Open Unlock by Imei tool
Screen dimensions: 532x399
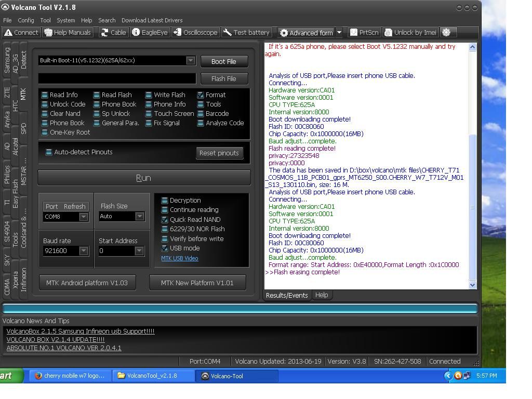point(410,32)
